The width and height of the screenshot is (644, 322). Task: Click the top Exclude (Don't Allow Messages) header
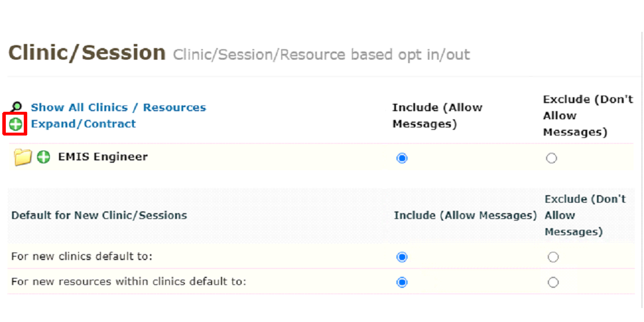[587, 115]
